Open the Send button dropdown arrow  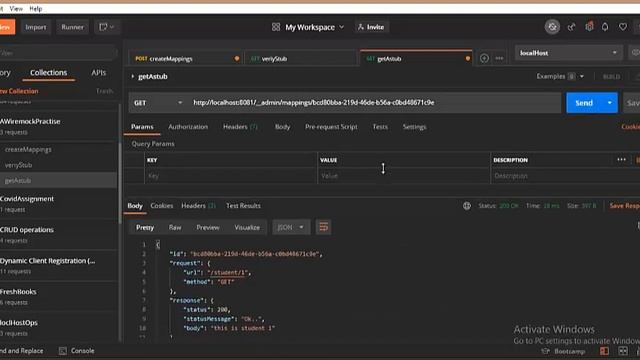[610, 103]
